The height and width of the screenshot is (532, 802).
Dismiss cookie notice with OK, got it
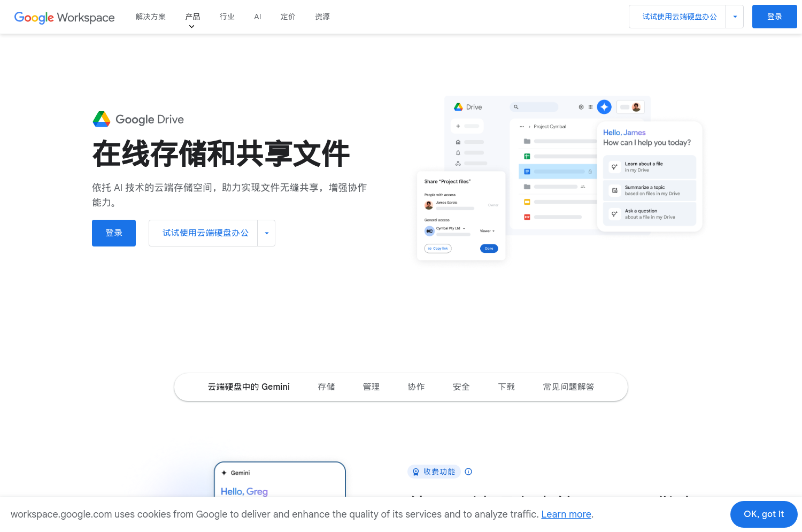(x=764, y=514)
